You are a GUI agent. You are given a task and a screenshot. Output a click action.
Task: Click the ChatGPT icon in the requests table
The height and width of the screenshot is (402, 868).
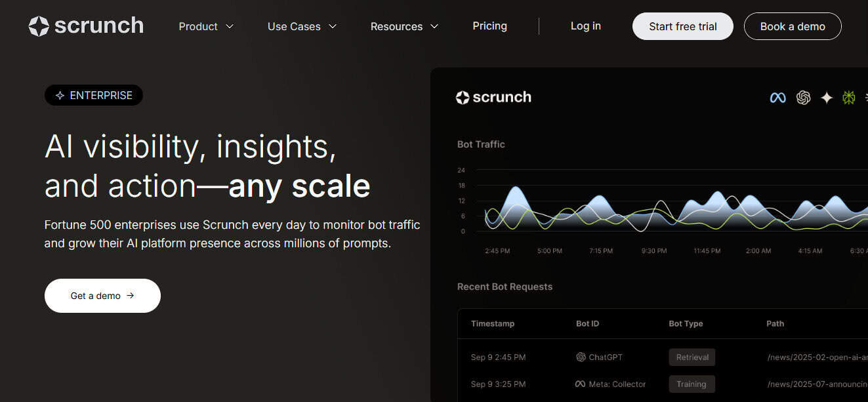(x=581, y=357)
